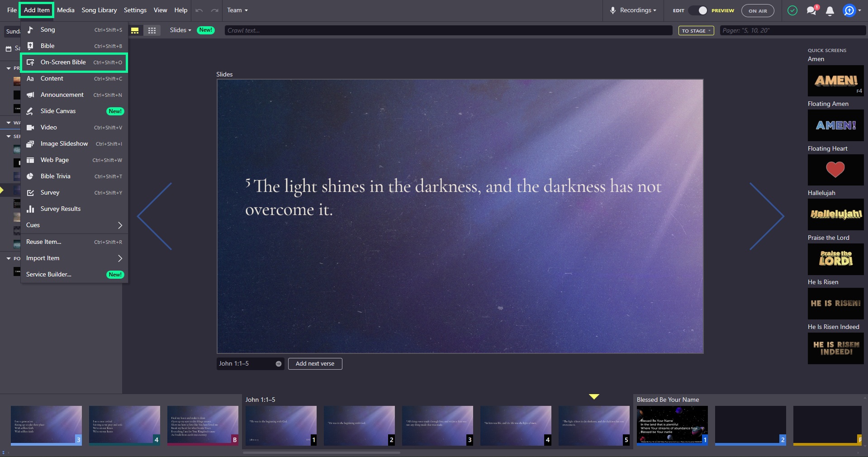Click the redo arrow icon
Viewport: 868px width, 457px height.
[x=214, y=10]
